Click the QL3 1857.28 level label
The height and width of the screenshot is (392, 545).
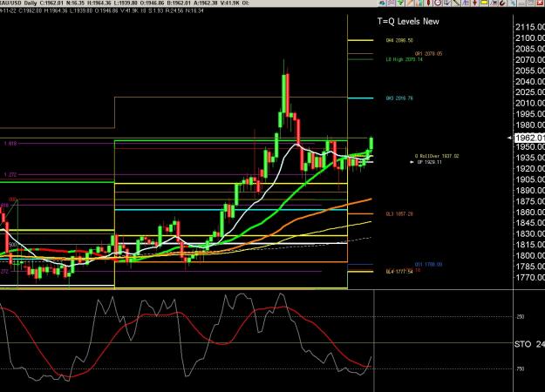[x=399, y=214]
